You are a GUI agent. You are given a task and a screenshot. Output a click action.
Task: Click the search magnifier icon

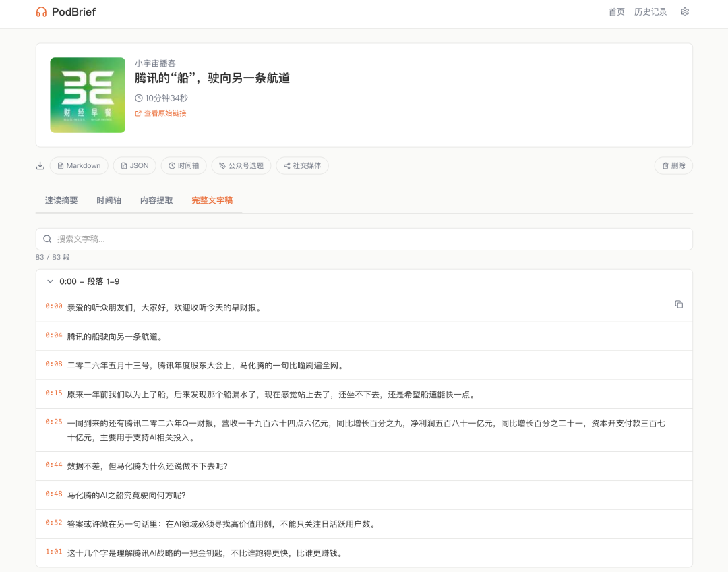click(x=47, y=239)
